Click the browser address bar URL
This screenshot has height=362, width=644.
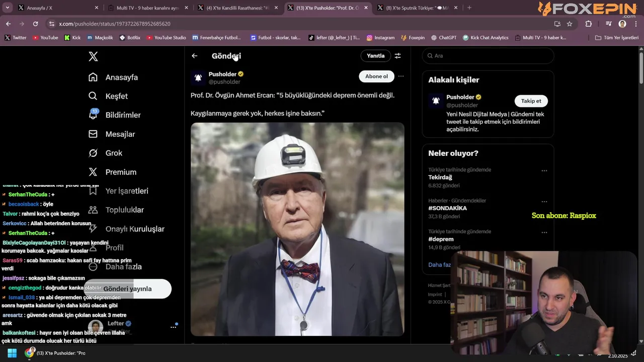point(115,24)
